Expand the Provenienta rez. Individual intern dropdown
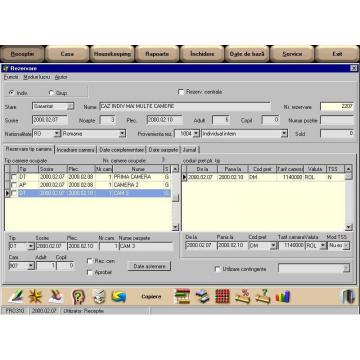 click(284, 134)
